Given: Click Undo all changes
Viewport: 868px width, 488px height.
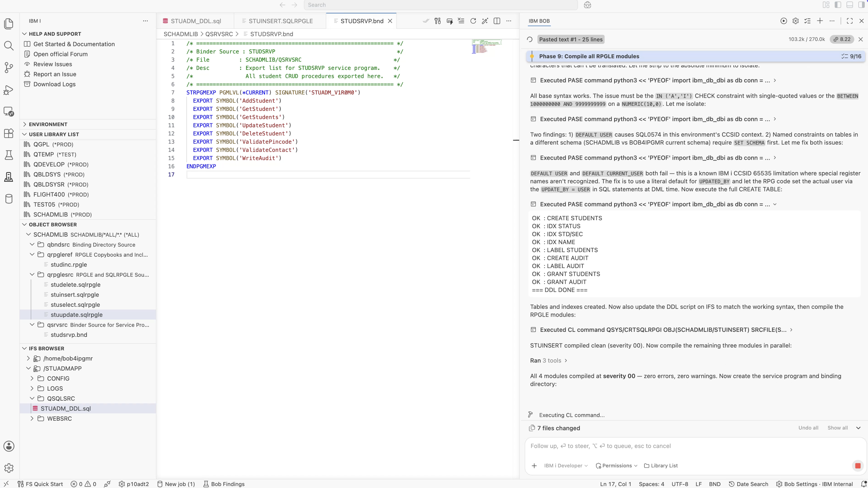Looking at the screenshot, I should (808, 428).
